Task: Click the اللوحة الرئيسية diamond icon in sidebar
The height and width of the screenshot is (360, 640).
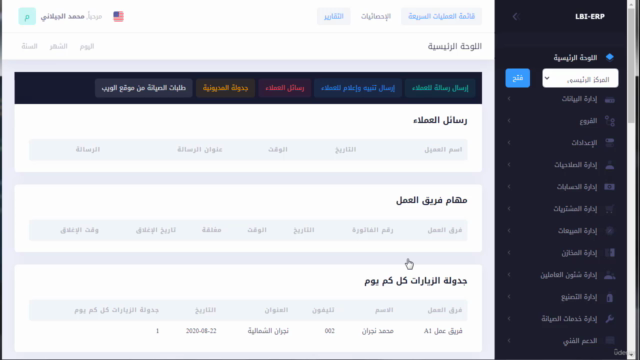Action: point(609,57)
